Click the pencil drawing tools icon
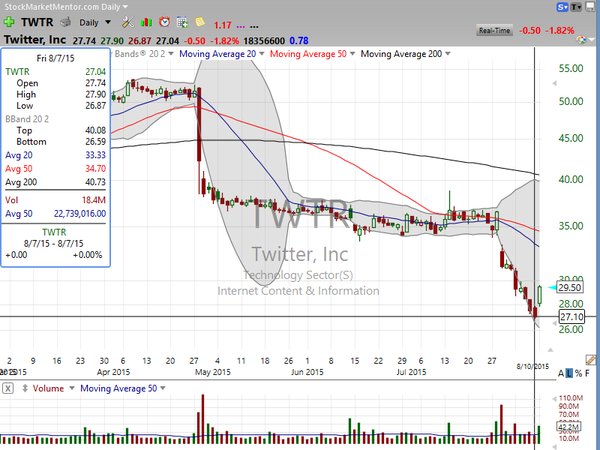 (590, 360)
